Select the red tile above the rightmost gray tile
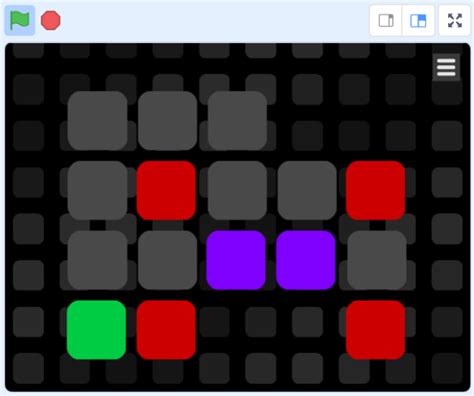 [x=376, y=190]
